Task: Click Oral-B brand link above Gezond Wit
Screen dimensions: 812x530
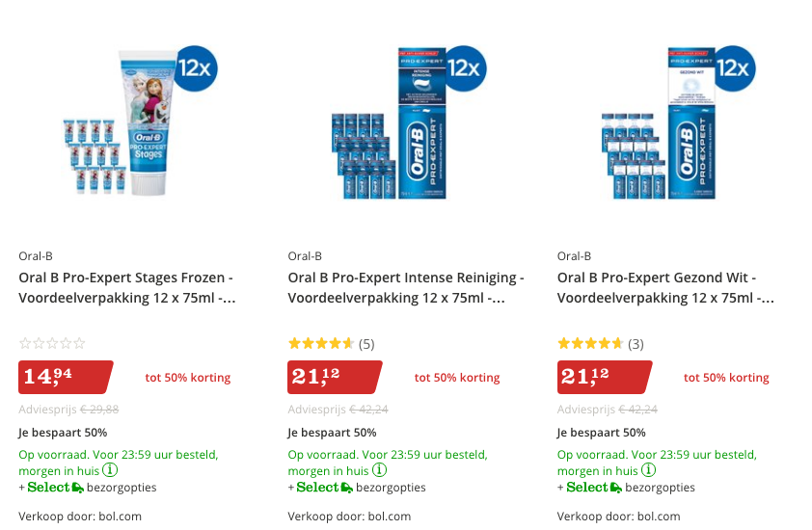Action: pyautogui.click(x=574, y=256)
